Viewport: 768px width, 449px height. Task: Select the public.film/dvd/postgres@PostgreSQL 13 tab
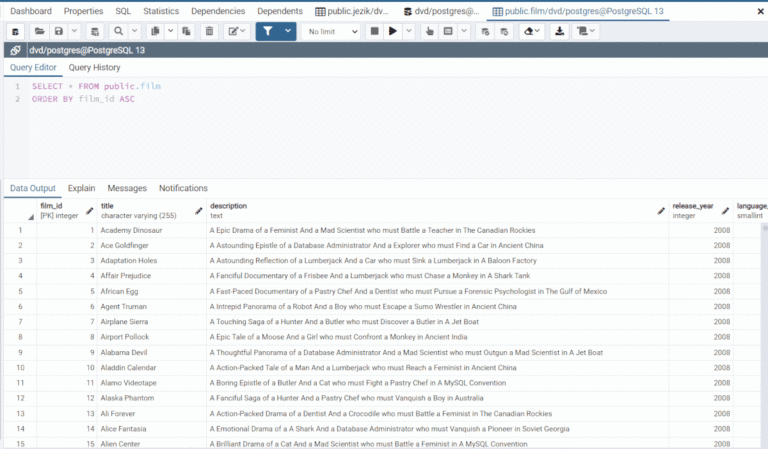578,11
